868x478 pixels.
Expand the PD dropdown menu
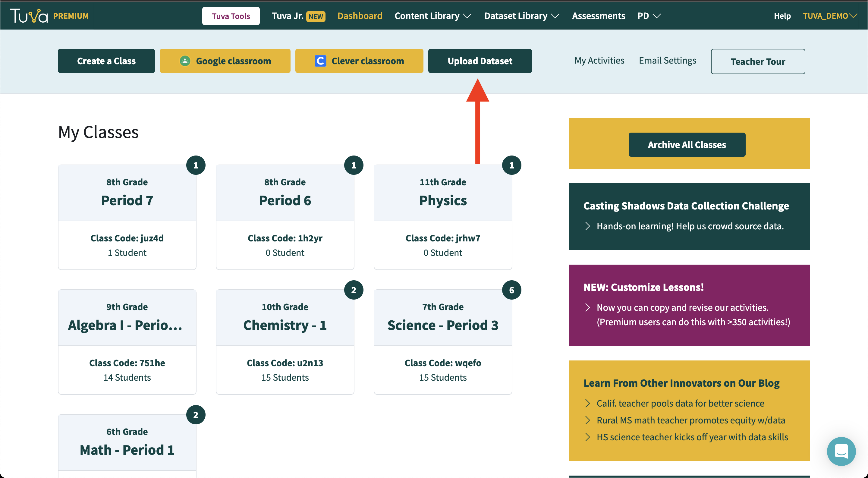coord(649,16)
